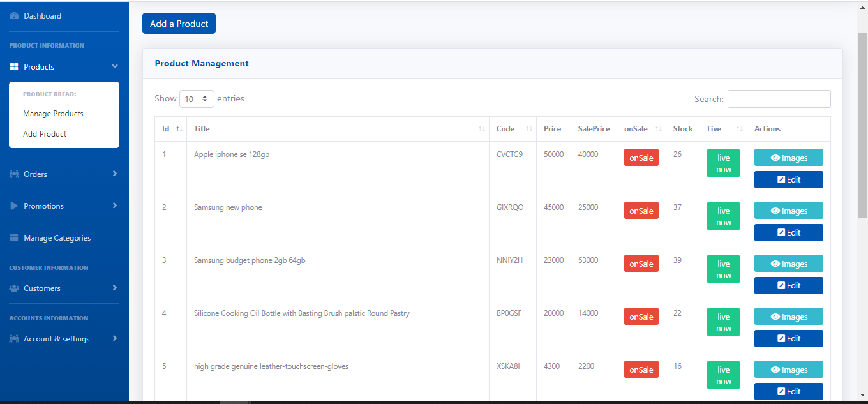Click the SalePrice column header
868x404 pixels.
pos(594,129)
